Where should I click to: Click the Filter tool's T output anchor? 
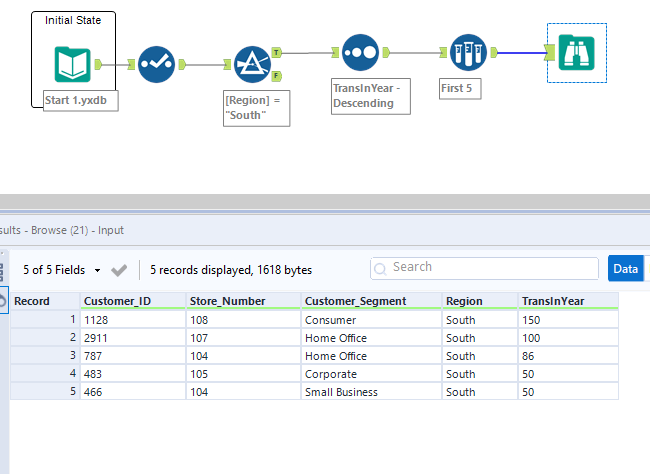[276, 52]
